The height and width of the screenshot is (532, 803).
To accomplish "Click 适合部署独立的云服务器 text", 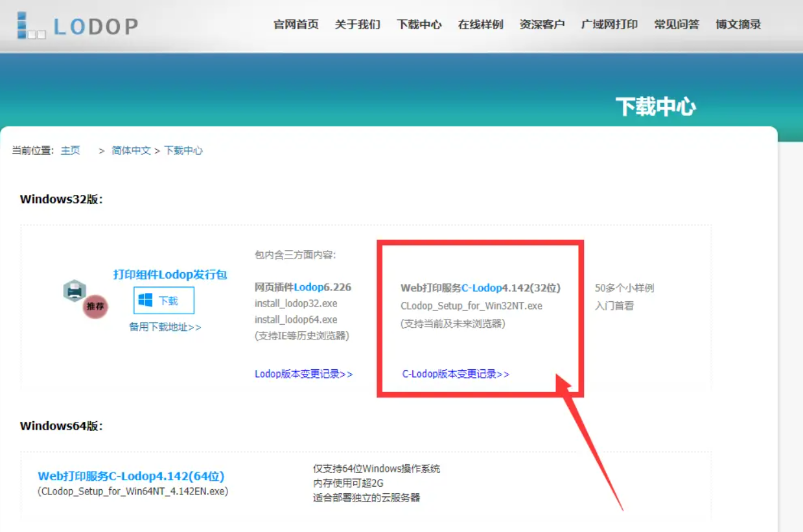I will [367, 498].
